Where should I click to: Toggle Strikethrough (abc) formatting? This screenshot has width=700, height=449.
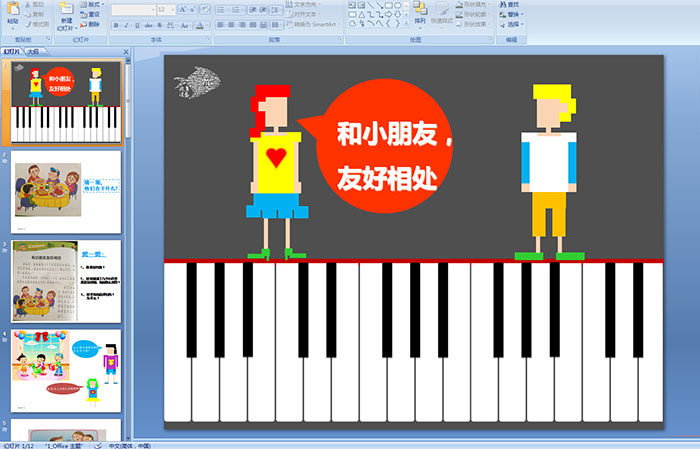pyautogui.click(x=148, y=25)
